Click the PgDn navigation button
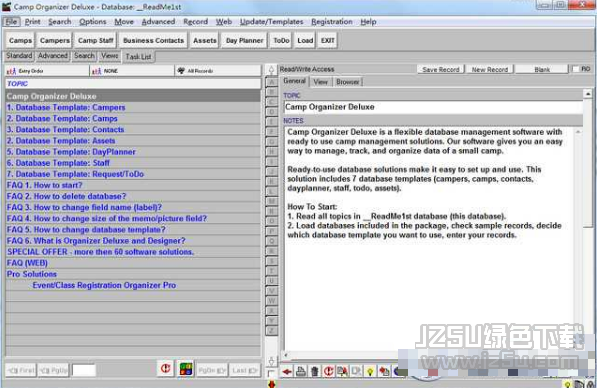The height and width of the screenshot is (388, 597). [212, 370]
